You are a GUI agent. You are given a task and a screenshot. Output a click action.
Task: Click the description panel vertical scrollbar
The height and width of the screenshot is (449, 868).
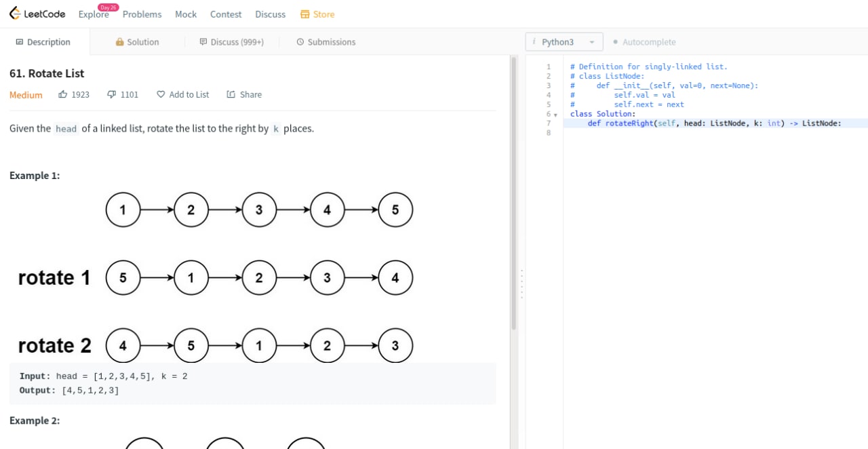tap(514, 193)
